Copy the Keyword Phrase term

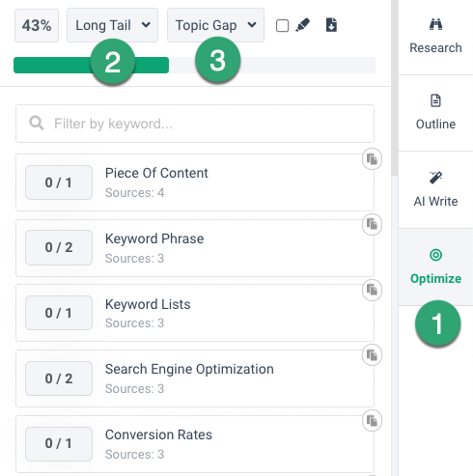pyautogui.click(x=372, y=224)
